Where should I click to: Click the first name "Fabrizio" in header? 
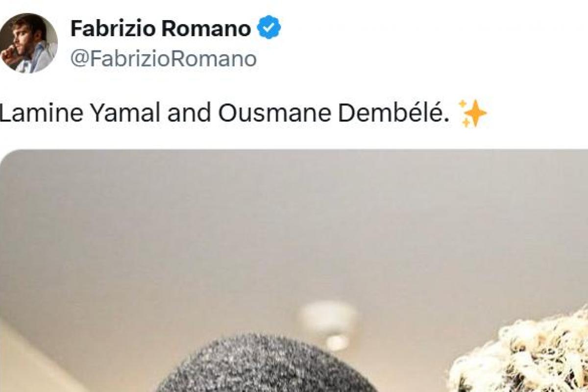113,28
